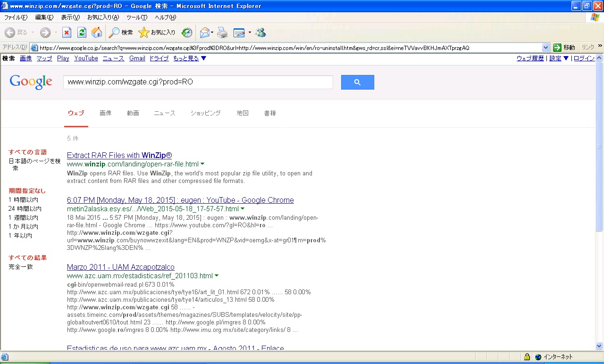Open the 'Marzo 2011 - UAM Azcapotzalco' result

click(x=121, y=267)
